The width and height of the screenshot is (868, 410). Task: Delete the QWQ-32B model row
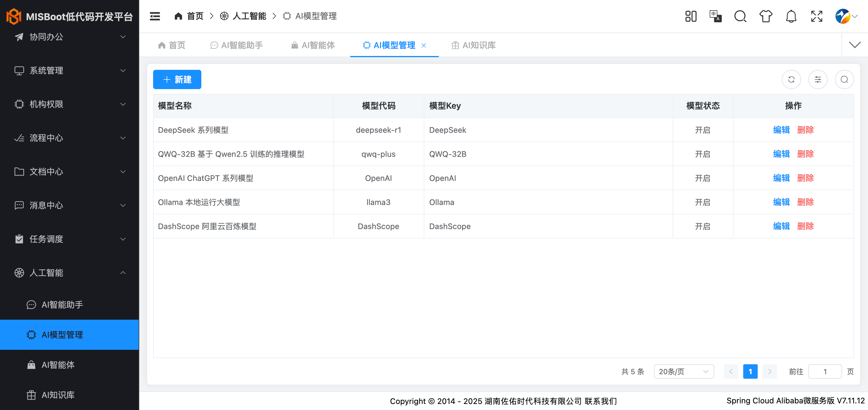[805, 154]
